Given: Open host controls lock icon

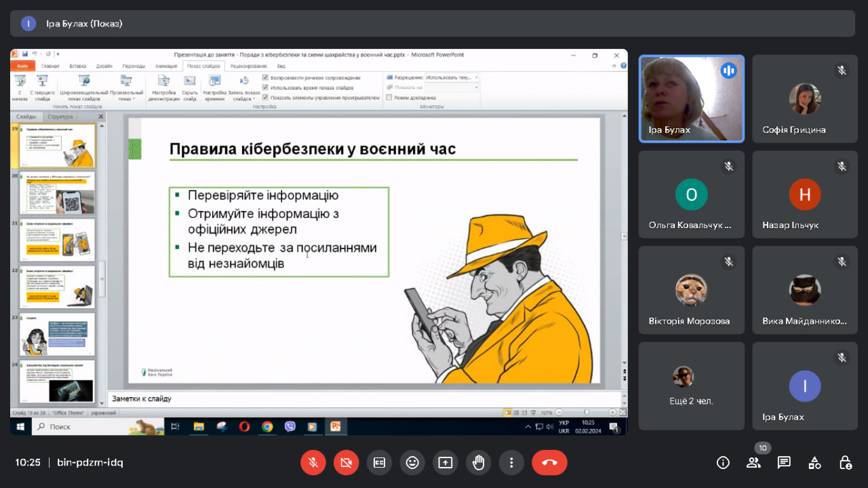Looking at the screenshot, I should coord(845,463).
